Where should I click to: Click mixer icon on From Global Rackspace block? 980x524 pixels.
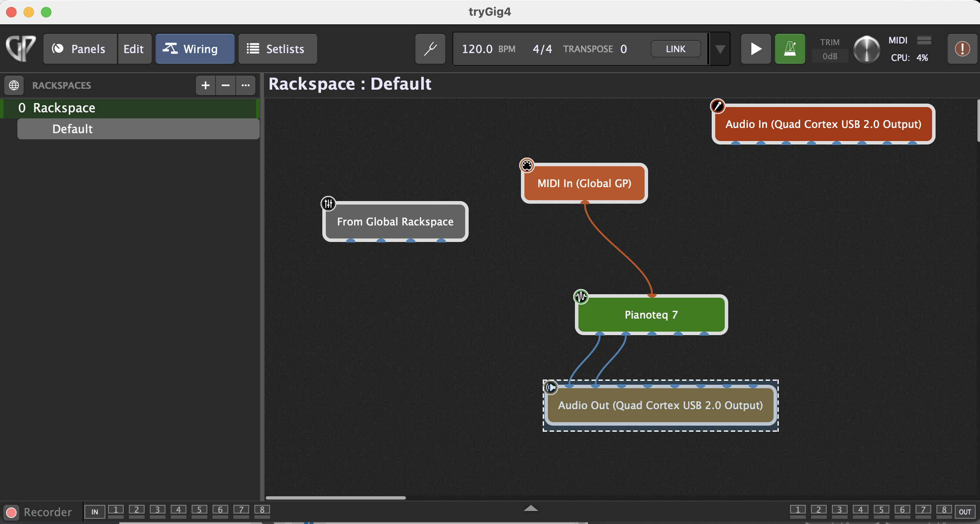(x=328, y=203)
